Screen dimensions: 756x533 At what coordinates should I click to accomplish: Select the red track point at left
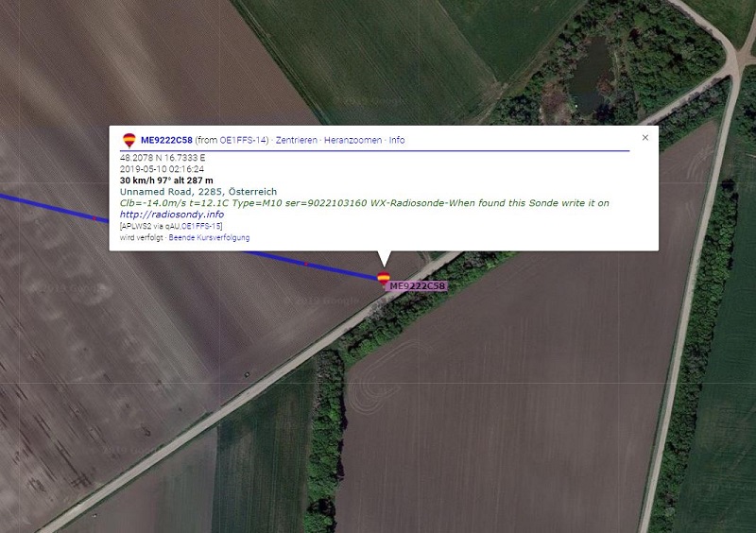click(94, 218)
